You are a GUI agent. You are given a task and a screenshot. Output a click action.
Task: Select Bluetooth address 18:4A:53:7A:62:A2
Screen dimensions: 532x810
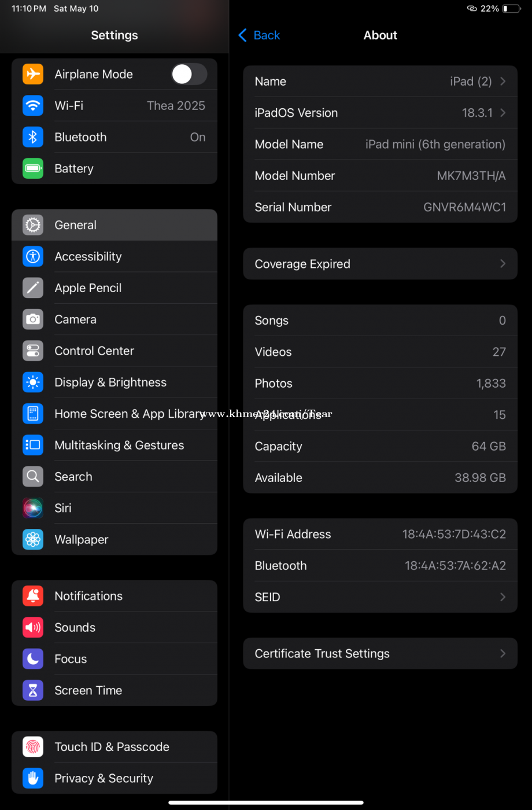pos(455,566)
